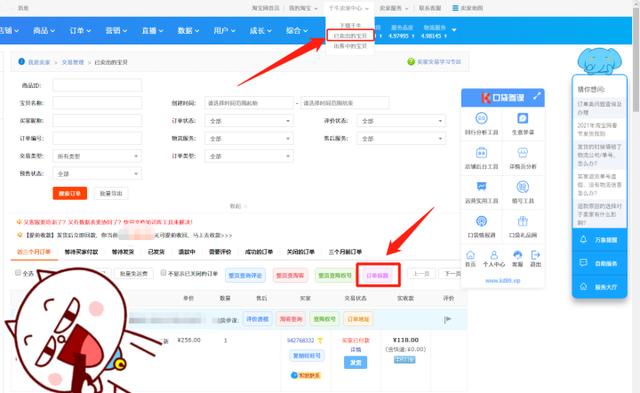640x393 pixels.
Task: Click the flag icon in the order row
Action: [x=448, y=319]
